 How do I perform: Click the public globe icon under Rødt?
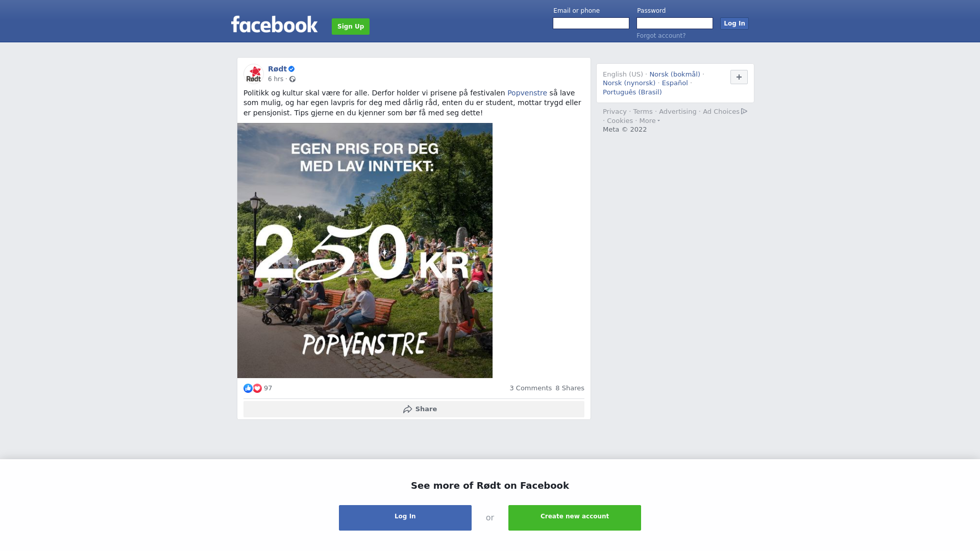pyautogui.click(x=292, y=79)
